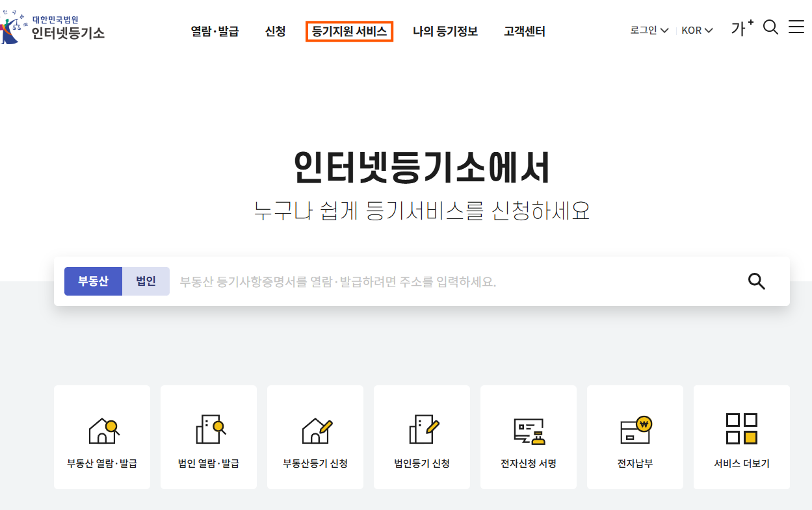Click the 전자신청 서명 text label
The width and height of the screenshot is (812, 510).
pos(529,464)
